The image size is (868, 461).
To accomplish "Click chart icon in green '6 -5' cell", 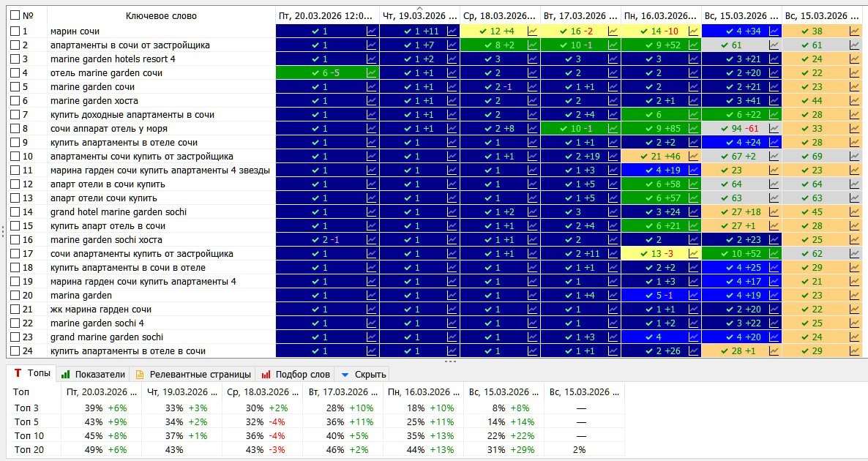I will (372, 73).
